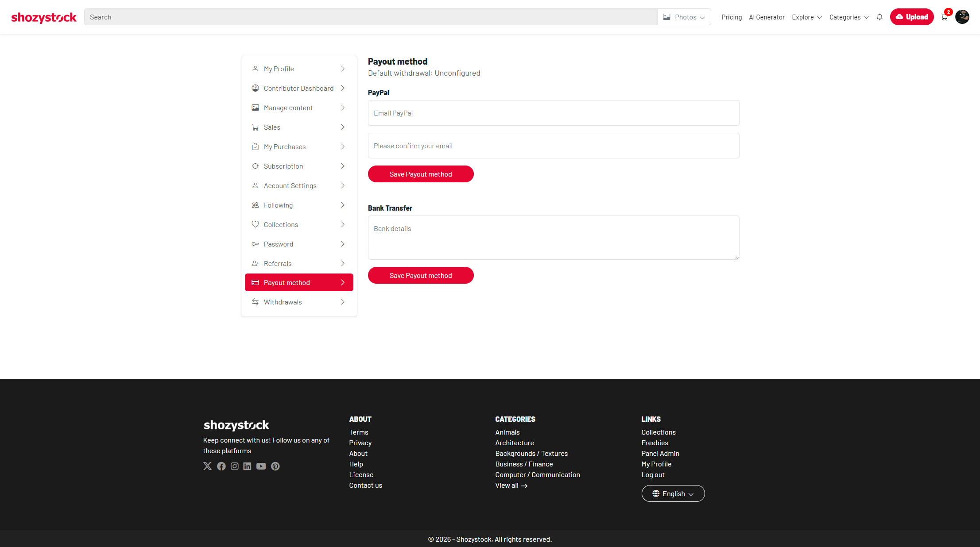Expand the Photos search type dropdown
Viewport: 980px width, 547px height.
[684, 17]
